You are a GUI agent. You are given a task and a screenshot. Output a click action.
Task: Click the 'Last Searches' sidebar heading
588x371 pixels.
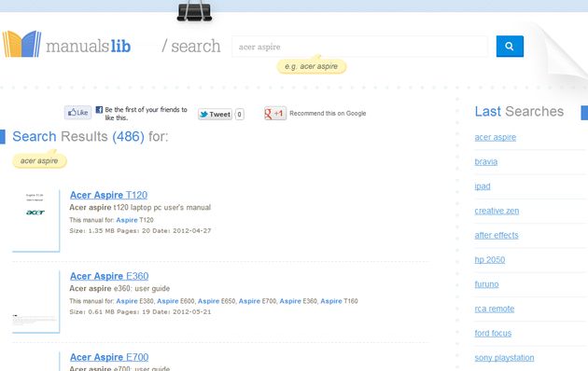519,112
